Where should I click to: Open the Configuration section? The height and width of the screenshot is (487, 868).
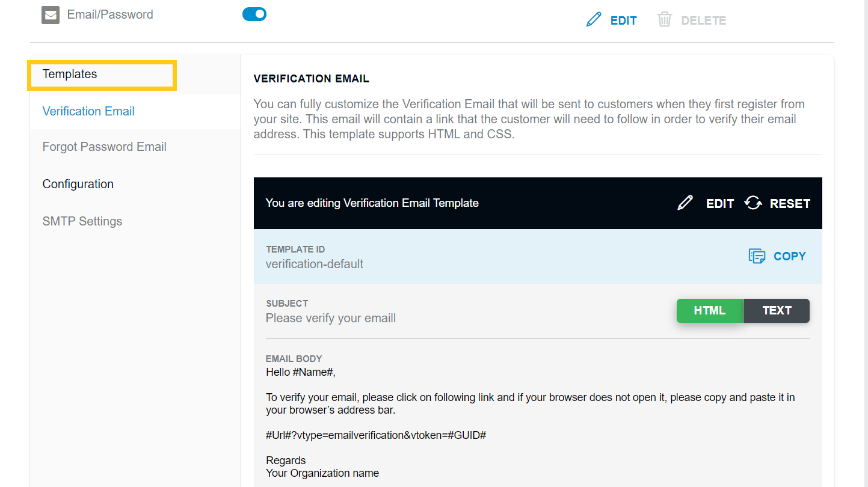pos(78,183)
